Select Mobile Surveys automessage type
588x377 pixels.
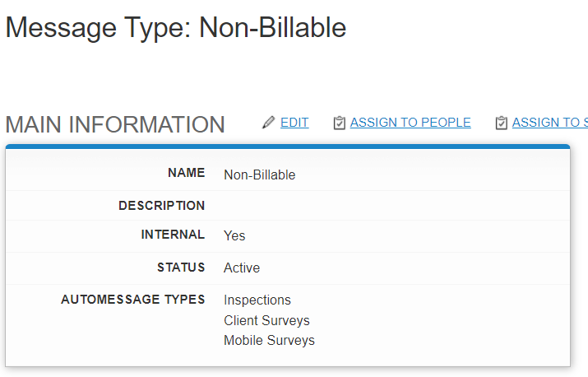click(269, 340)
